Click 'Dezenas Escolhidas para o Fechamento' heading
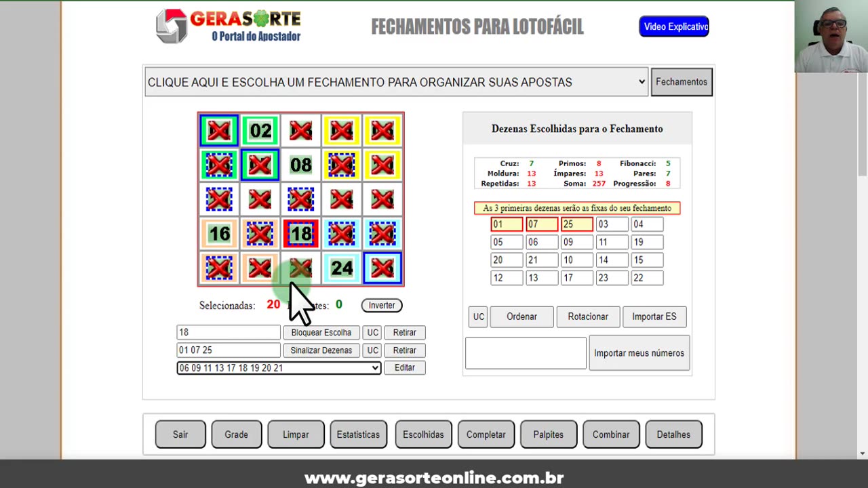Image resolution: width=868 pixels, height=488 pixels. (577, 129)
